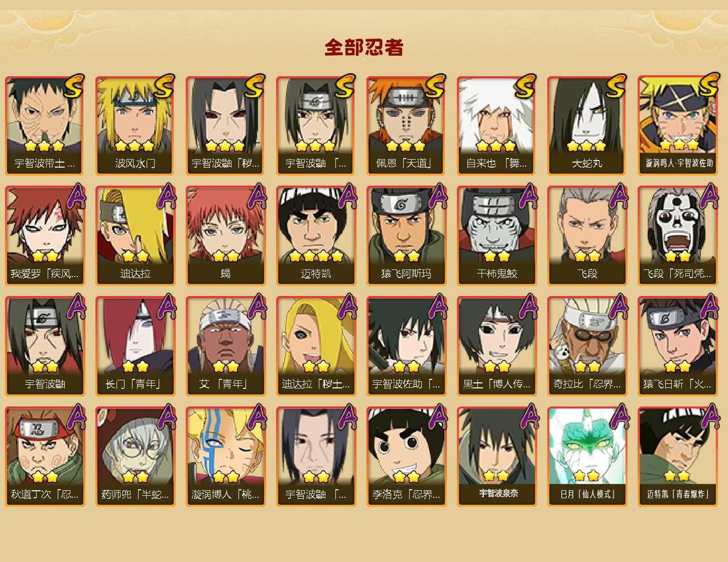Click the 全部忍者 heading
This screenshot has height=562, width=728.
coord(364,47)
